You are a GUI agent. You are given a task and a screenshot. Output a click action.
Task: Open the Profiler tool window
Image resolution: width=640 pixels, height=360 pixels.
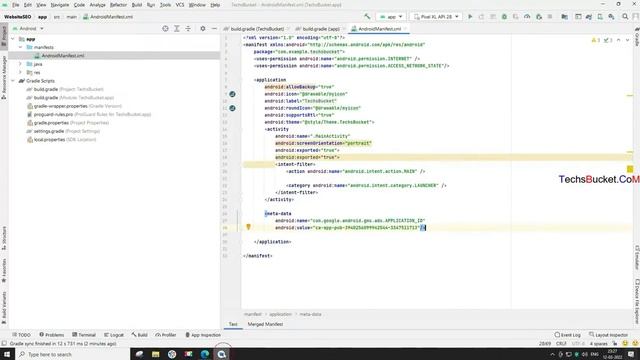(166, 335)
